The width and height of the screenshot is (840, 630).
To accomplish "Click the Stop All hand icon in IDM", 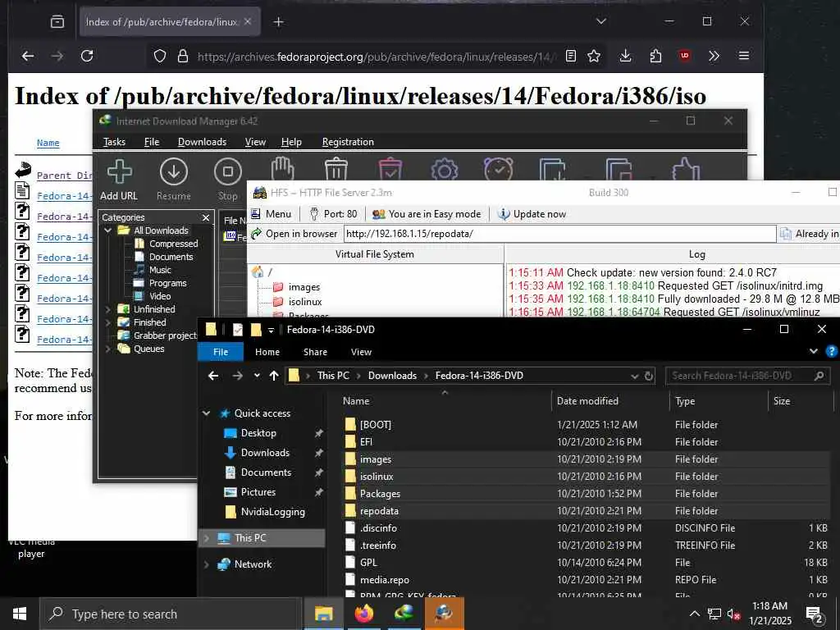I will (x=282, y=171).
